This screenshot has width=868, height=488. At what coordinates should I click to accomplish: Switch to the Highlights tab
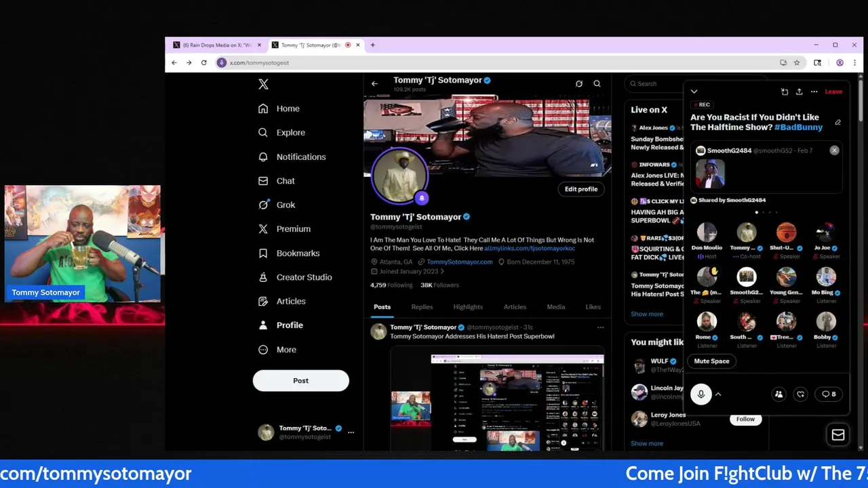pyautogui.click(x=468, y=307)
